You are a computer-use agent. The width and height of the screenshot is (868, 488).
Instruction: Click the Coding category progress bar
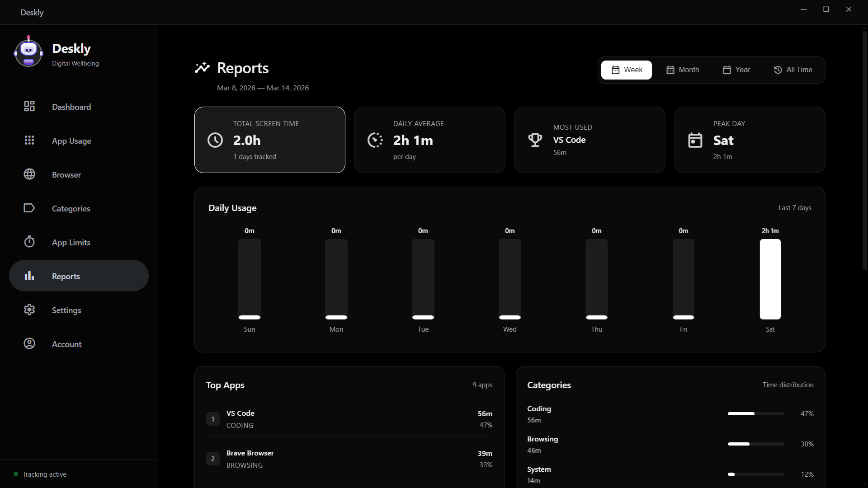(x=755, y=413)
